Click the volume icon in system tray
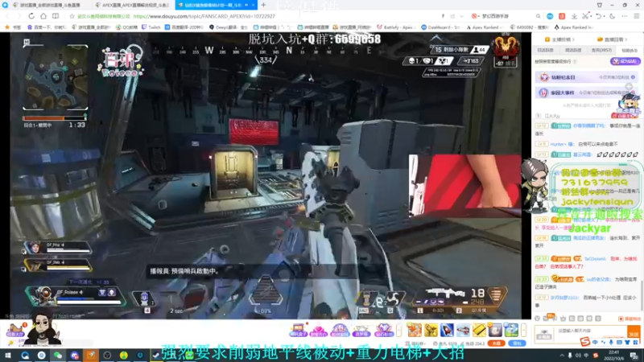 578,356
